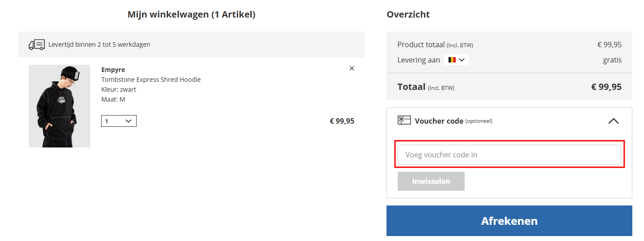The image size is (644, 241).
Task: Click the hoodie's € 99,95 item price
Action: pyautogui.click(x=342, y=121)
